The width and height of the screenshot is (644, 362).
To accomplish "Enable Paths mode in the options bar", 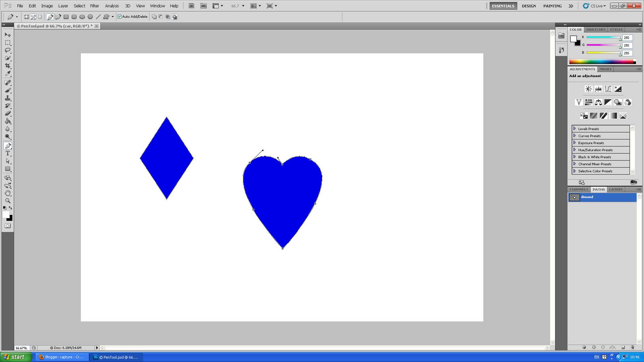I will [33, 16].
